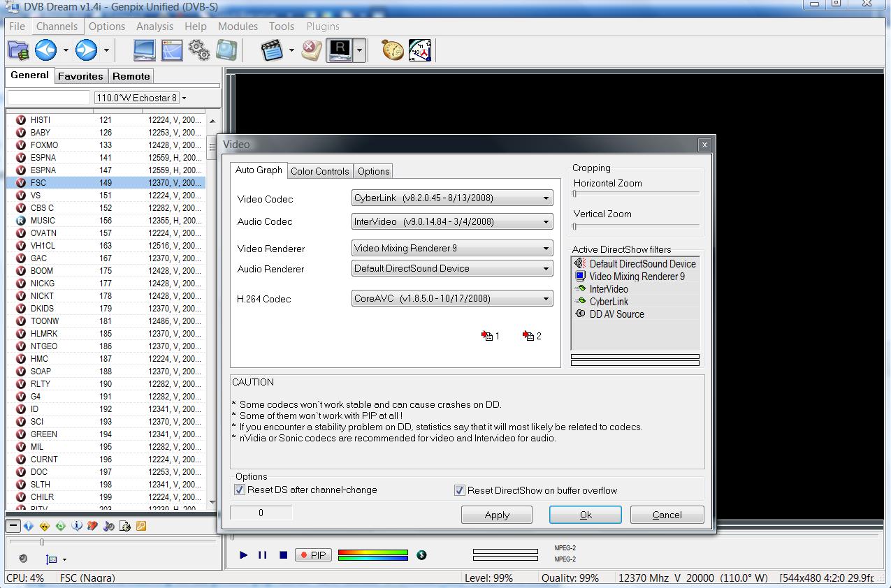Click preset icon labeled 1 in Video dialog
This screenshot has height=588, width=891.
click(x=491, y=336)
